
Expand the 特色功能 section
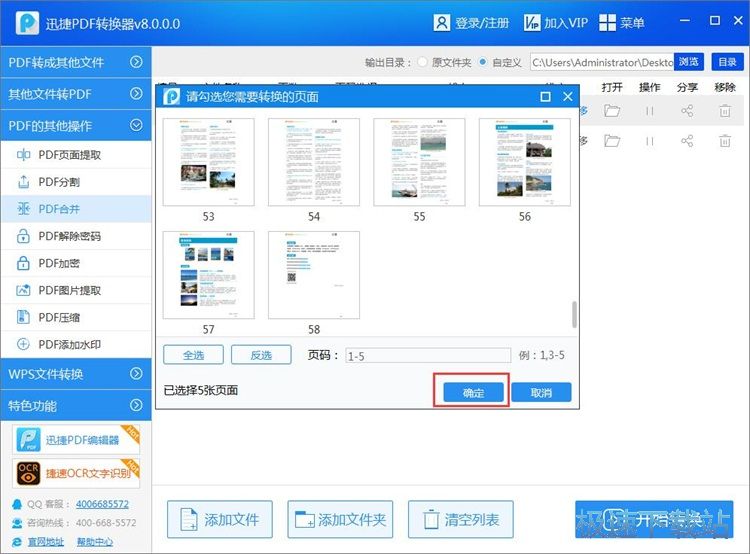click(x=76, y=405)
